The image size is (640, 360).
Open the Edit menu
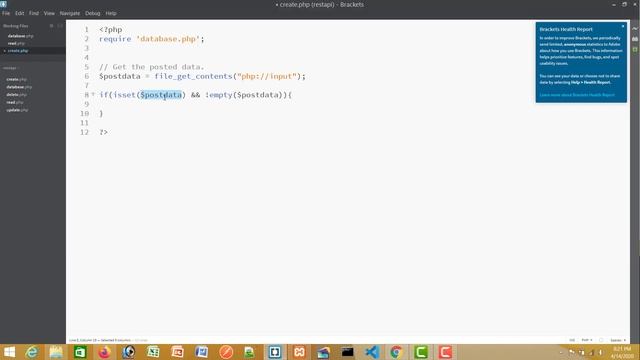coord(20,13)
